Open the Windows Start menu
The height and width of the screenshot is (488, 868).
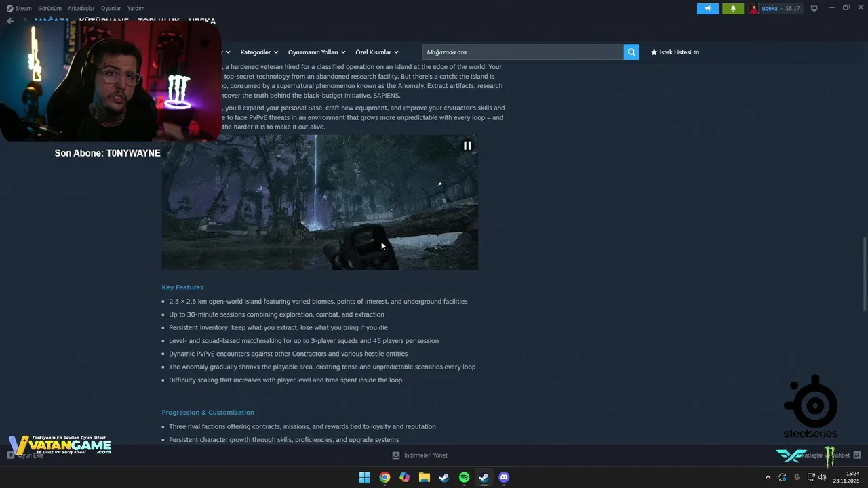[x=364, y=477]
